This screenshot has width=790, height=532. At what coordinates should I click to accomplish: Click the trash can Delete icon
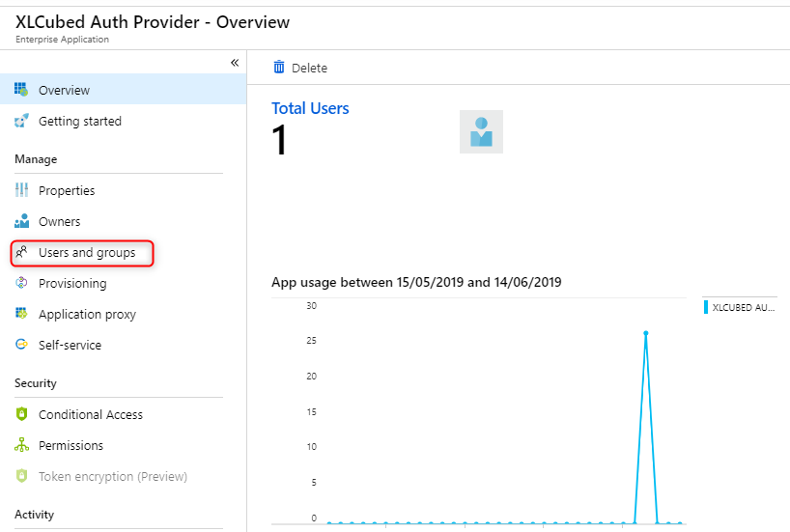[279, 68]
